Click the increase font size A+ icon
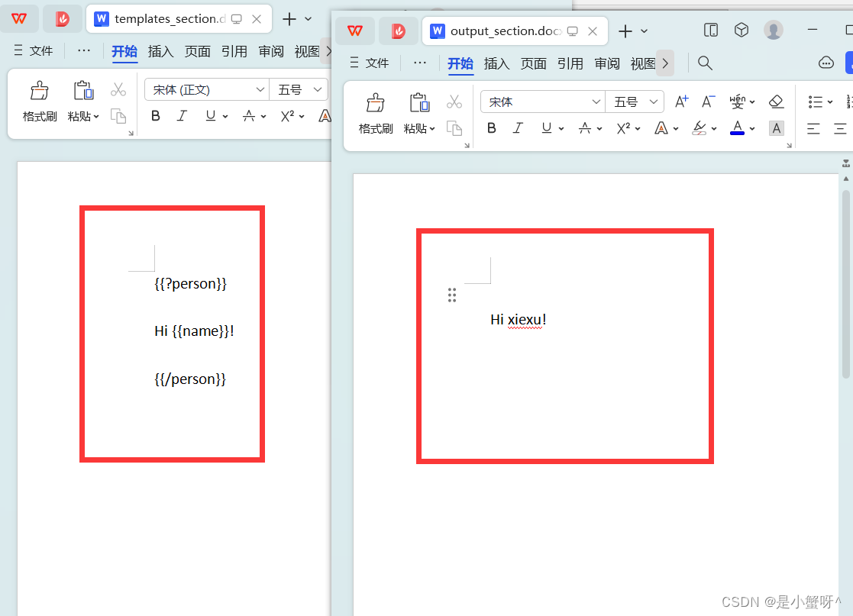This screenshot has height=616, width=853. tap(680, 99)
